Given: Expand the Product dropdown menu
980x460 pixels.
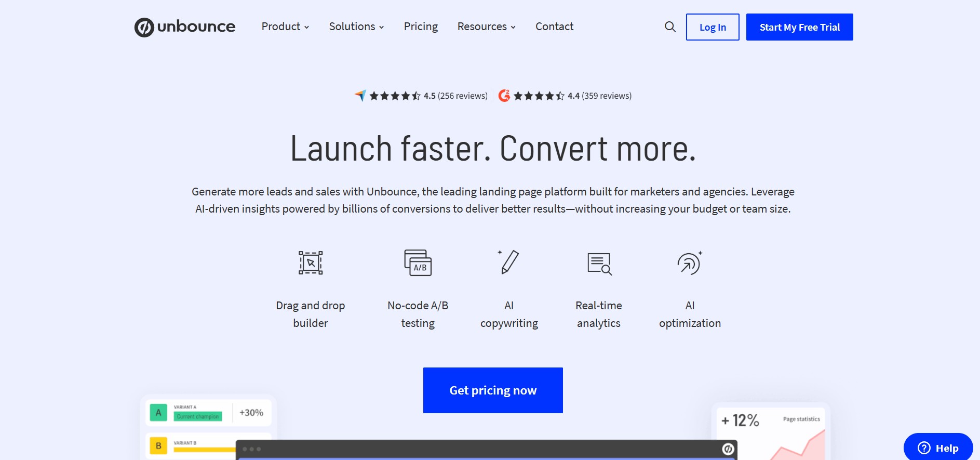Looking at the screenshot, I should pyautogui.click(x=285, y=27).
